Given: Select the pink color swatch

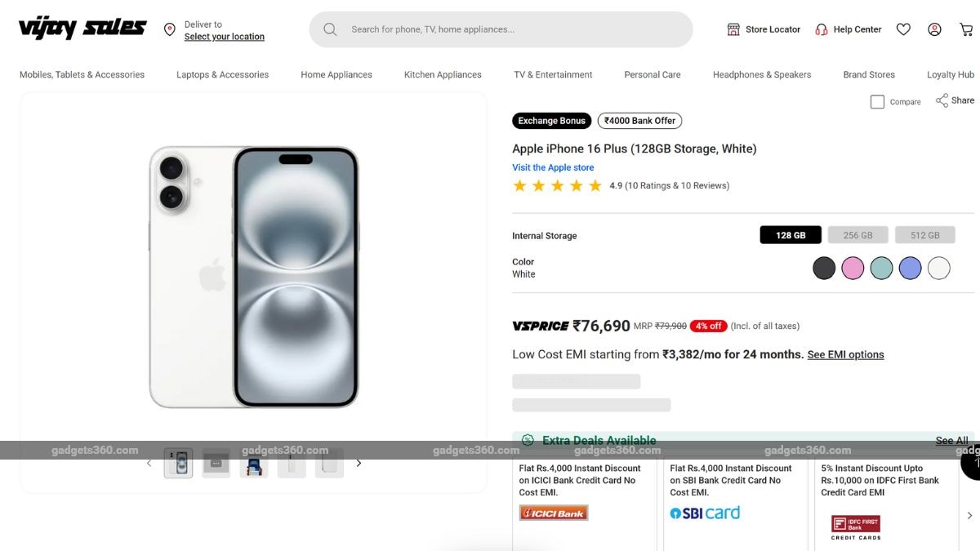Looking at the screenshot, I should 853,268.
